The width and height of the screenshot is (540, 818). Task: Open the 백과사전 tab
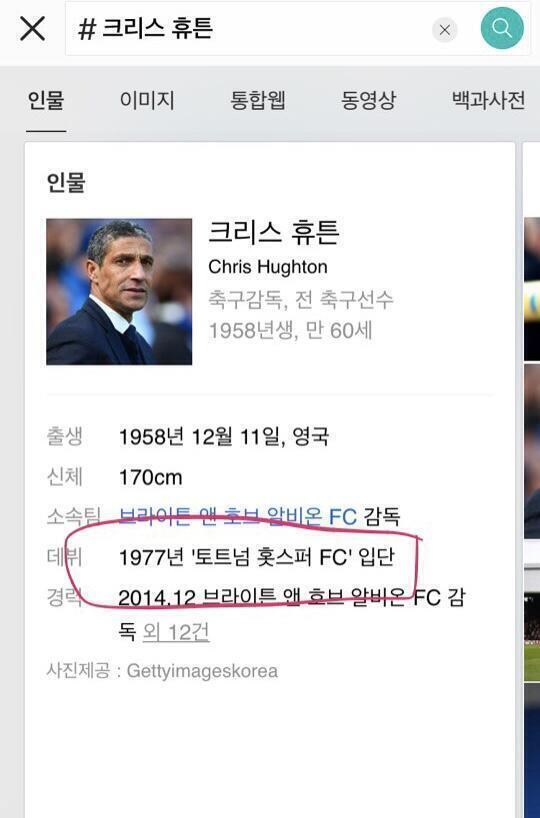[488, 100]
